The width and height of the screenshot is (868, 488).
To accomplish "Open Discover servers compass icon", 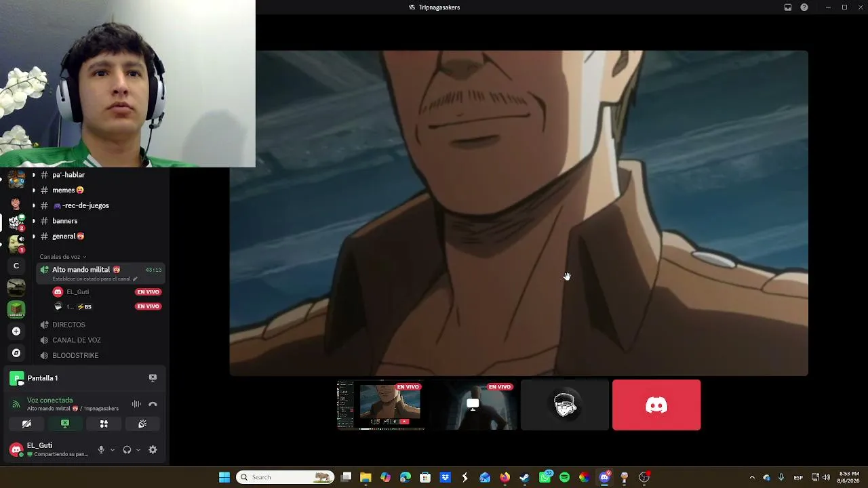I will pyautogui.click(x=16, y=353).
